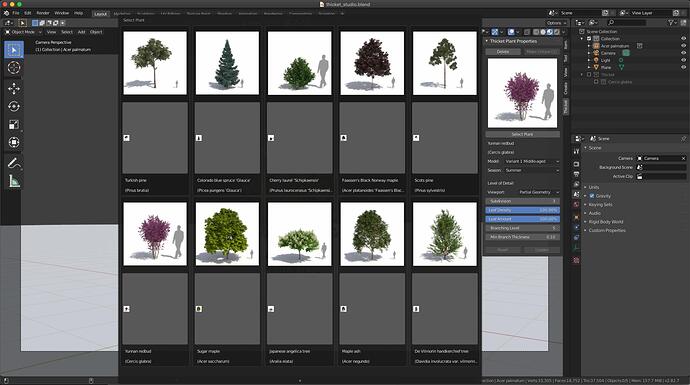The image size is (690, 385).
Task: Select solid viewport shading sphere
Action: tap(543, 32)
